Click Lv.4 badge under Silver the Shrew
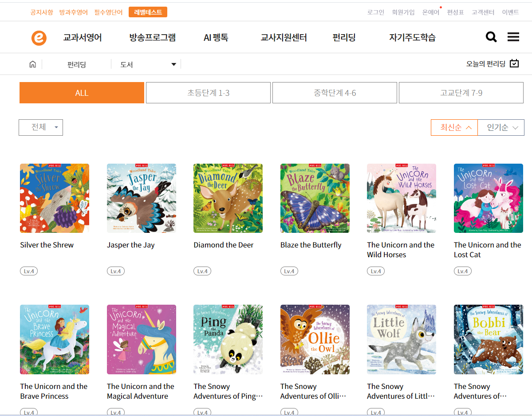 29,271
